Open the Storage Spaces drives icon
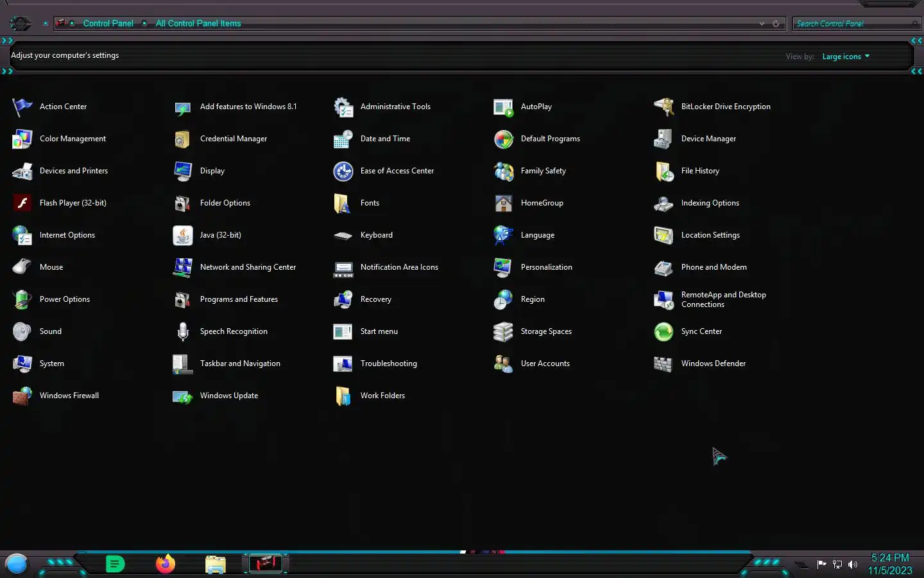This screenshot has width=924, height=578. [504, 331]
